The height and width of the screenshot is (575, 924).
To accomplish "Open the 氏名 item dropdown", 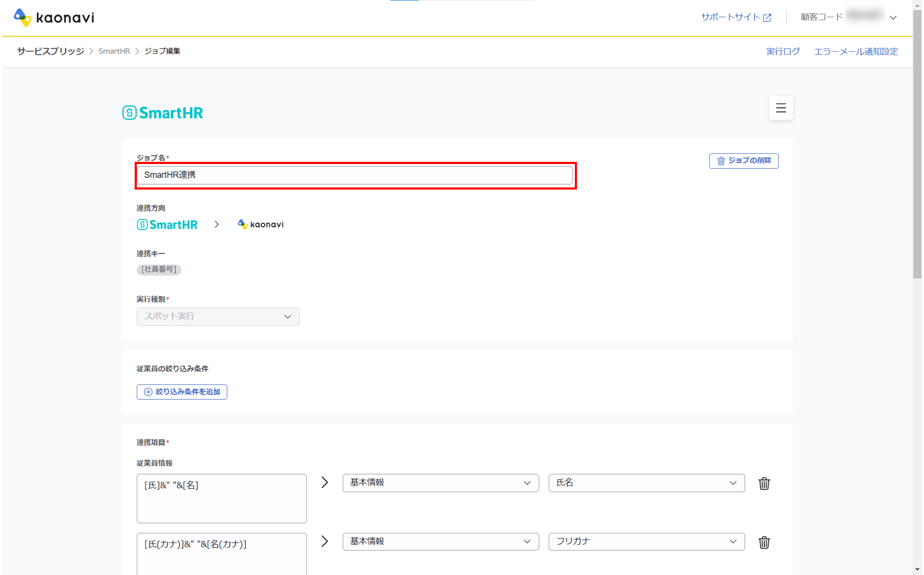I will click(x=647, y=483).
